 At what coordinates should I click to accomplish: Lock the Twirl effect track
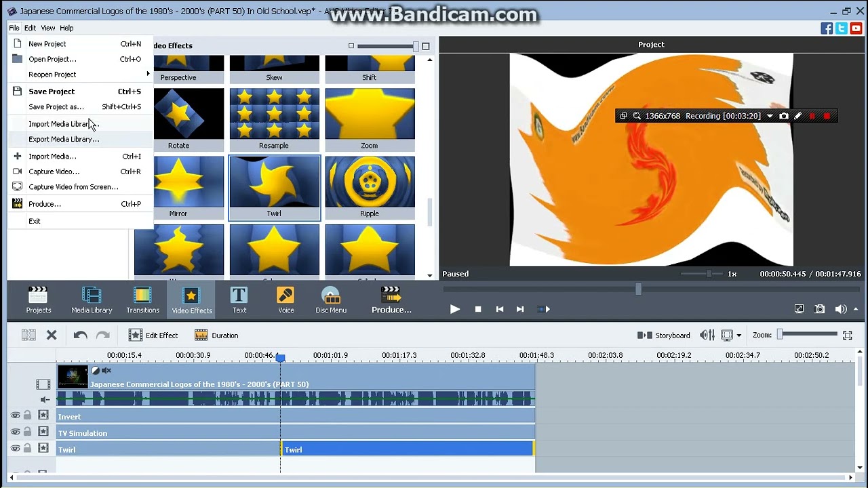point(28,448)
